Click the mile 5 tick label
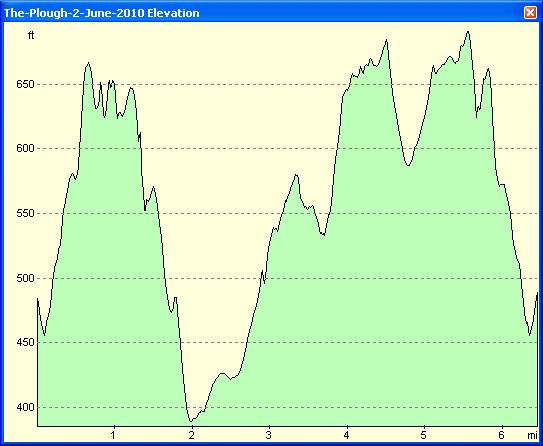 (x=424, y=435)
